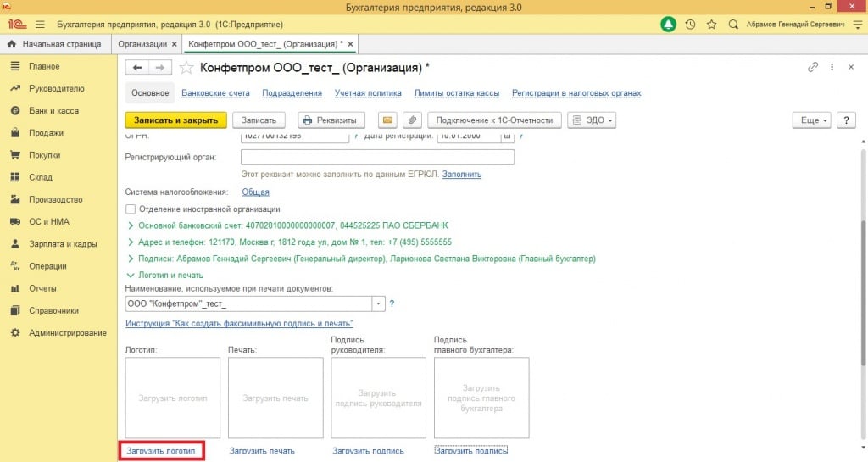
Task: Expand 'Основной банковский счет' section
Action: point(130,225)
